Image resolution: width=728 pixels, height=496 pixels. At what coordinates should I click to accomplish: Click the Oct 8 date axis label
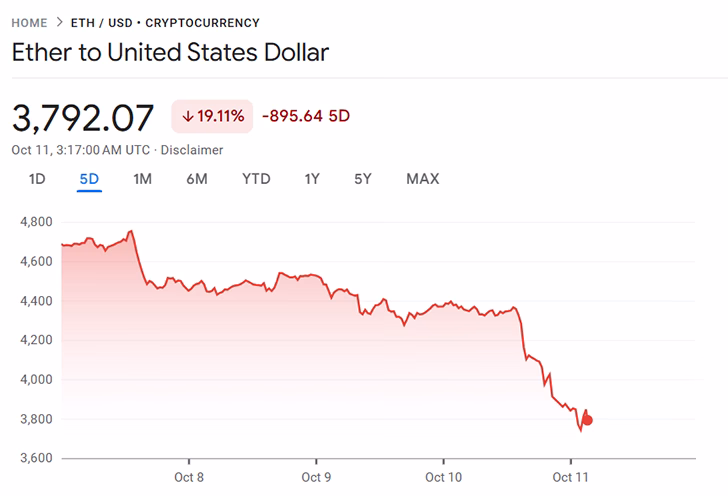point(188,477)
